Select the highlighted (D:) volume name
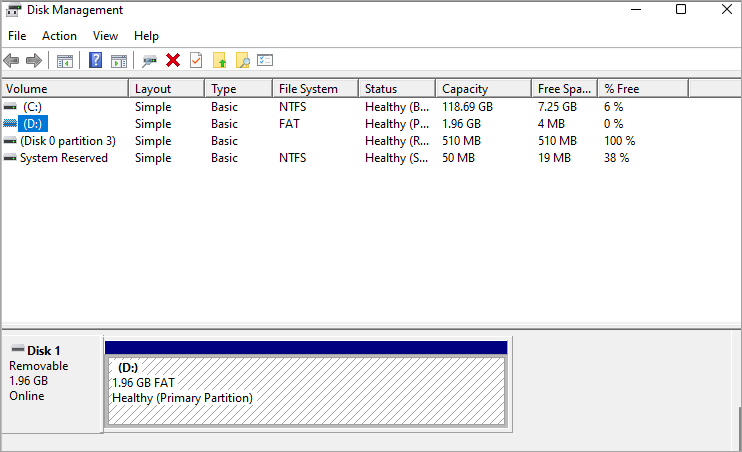This screenshot has width=742, height=452. pyautogui.click(x=33, y=124)
